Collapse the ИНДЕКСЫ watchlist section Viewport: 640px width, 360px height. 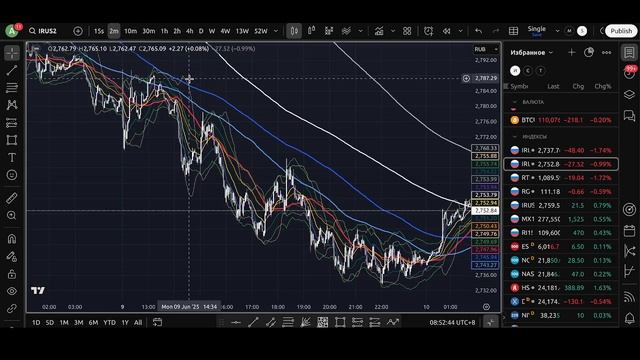[x=515, y=136]
